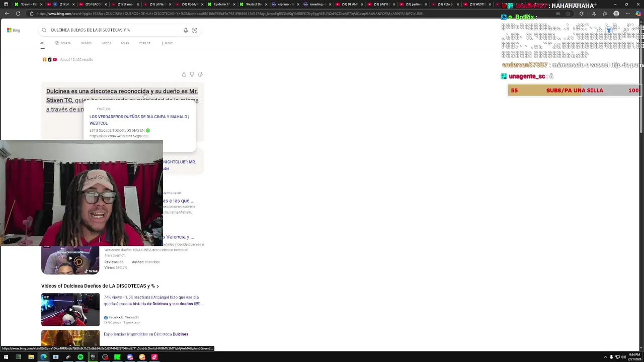The height and width of the screenshot is (362, 644).
Task: Start voice search with the microphone icon
Action: [186, 30]
